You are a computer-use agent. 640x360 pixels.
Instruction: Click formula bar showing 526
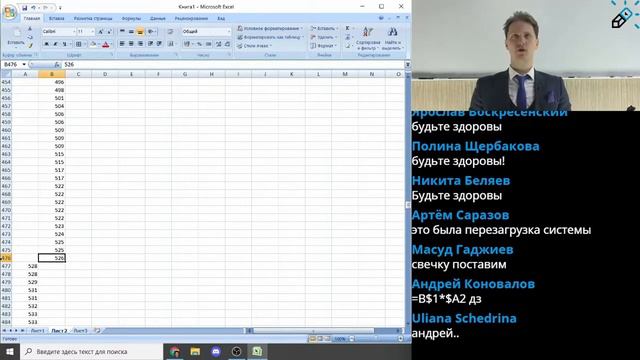233,64
